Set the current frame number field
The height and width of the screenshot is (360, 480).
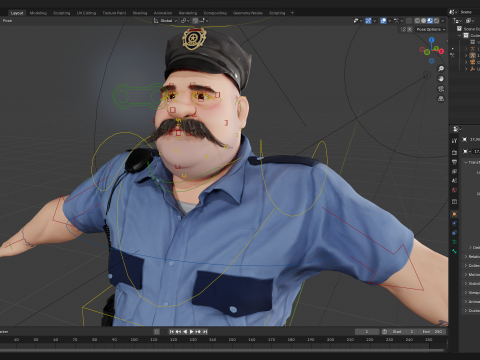pyautogui.click(x=367, y=332)
